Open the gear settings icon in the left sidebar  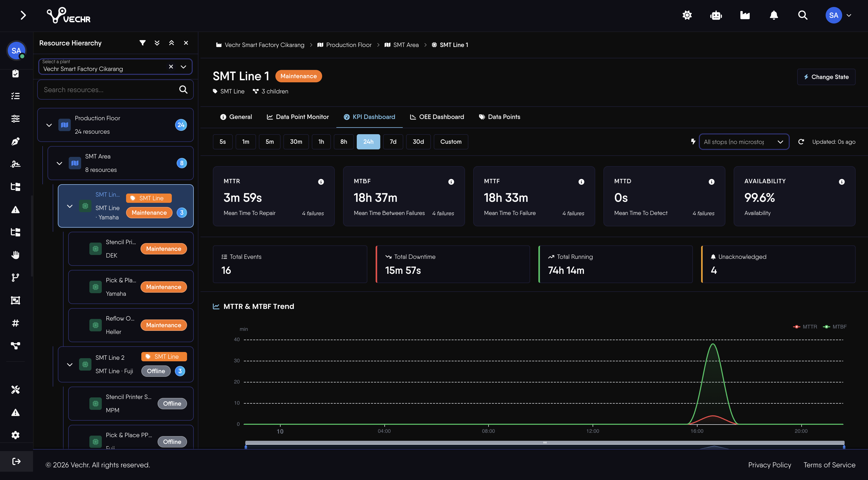[16, 435]
